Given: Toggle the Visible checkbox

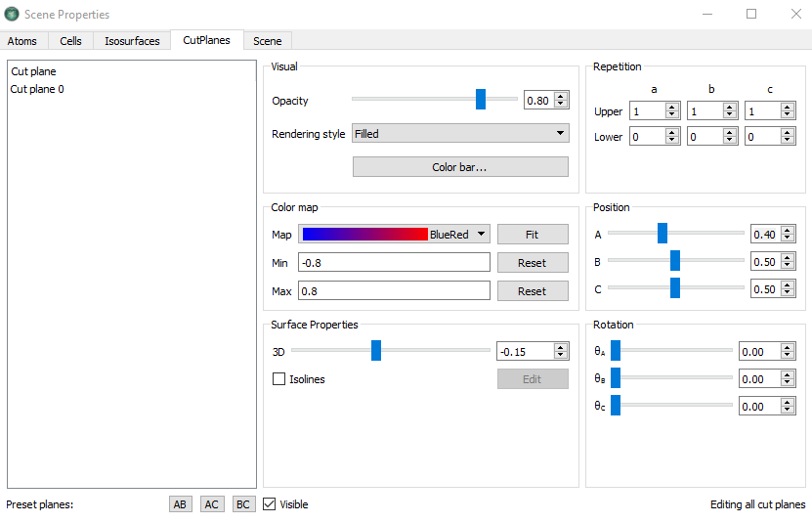Looking at the screenshot, I should (270, 503).
